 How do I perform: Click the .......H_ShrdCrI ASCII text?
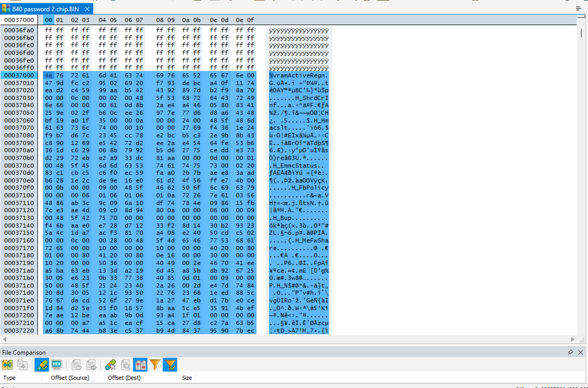point(299,98)
